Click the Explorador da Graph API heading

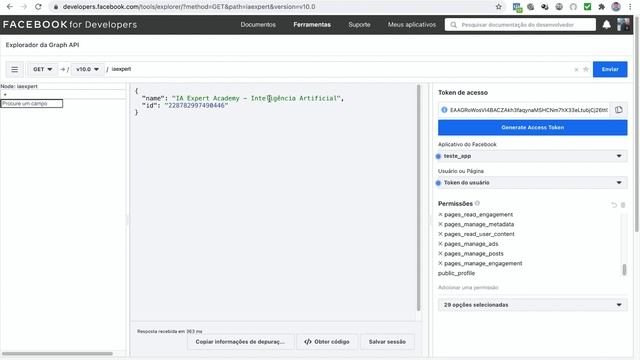point(42,45)
